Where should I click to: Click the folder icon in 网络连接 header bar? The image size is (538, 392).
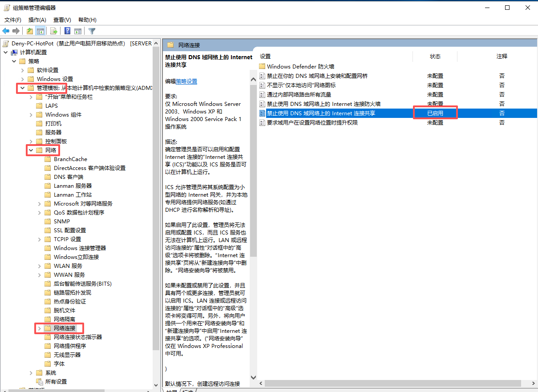[x=170, y=45]
